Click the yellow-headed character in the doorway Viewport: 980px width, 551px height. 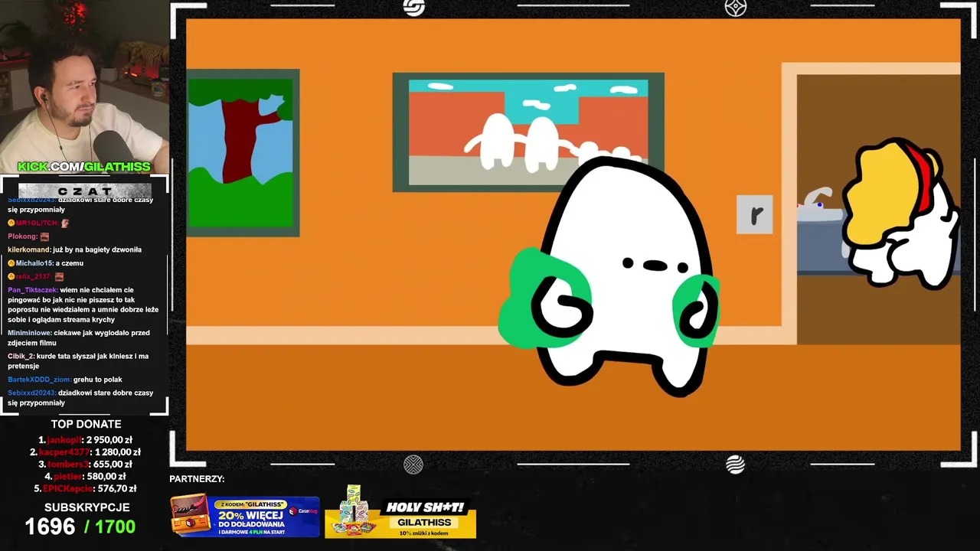coord(901,213)
